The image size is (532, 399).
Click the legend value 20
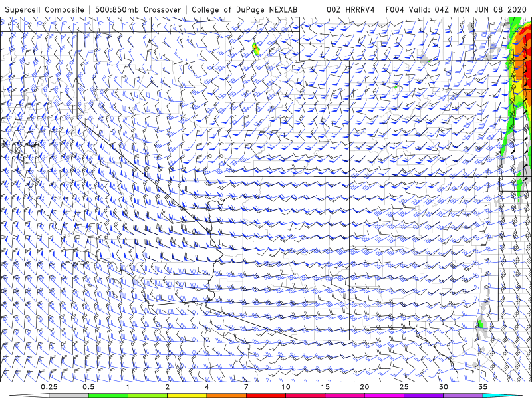[x=364, y=387]
